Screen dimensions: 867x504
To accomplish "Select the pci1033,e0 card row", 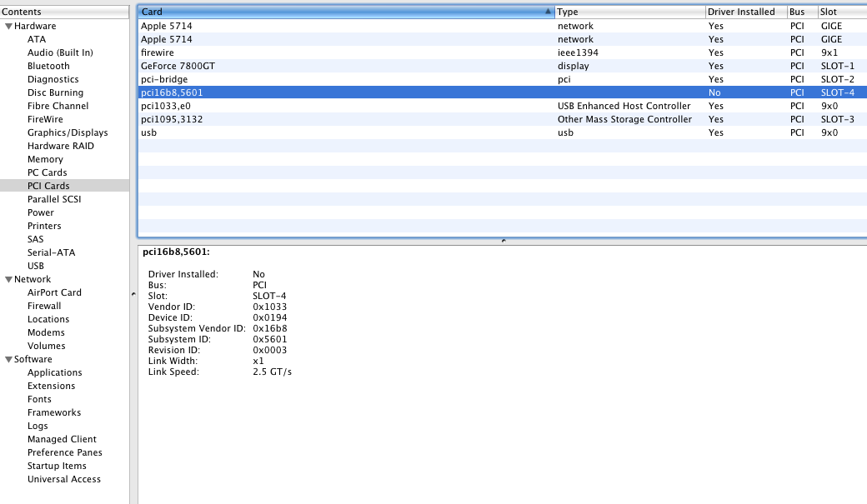I will click(x=503, y=106).
